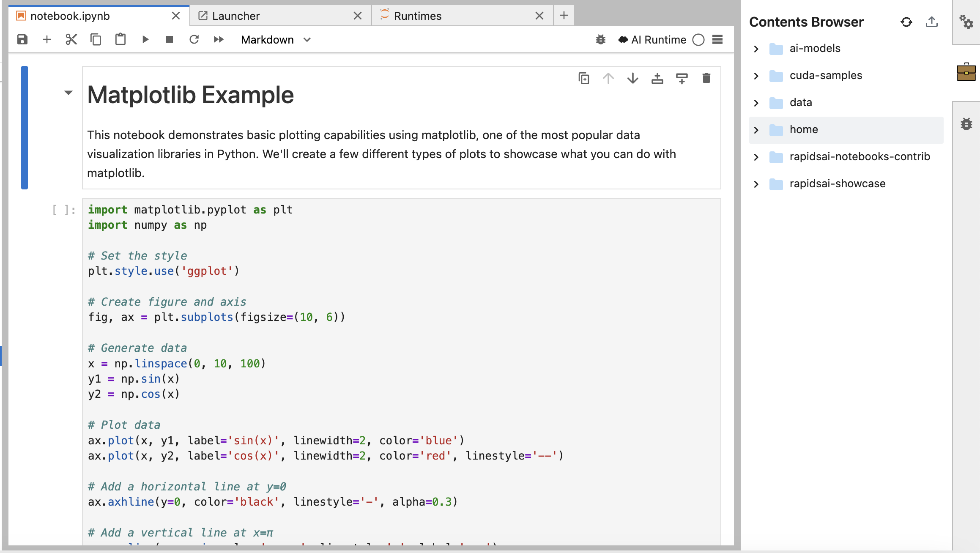Screen dimensions: 980x553
Task: Select the data folder row
Action: point(846,103)
